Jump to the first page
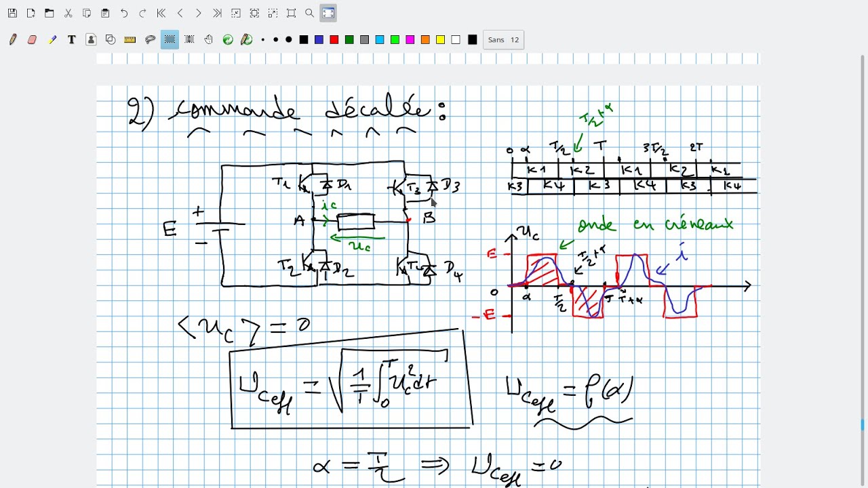The width and height of the screenshot is (868, 488). coord(161,13)
